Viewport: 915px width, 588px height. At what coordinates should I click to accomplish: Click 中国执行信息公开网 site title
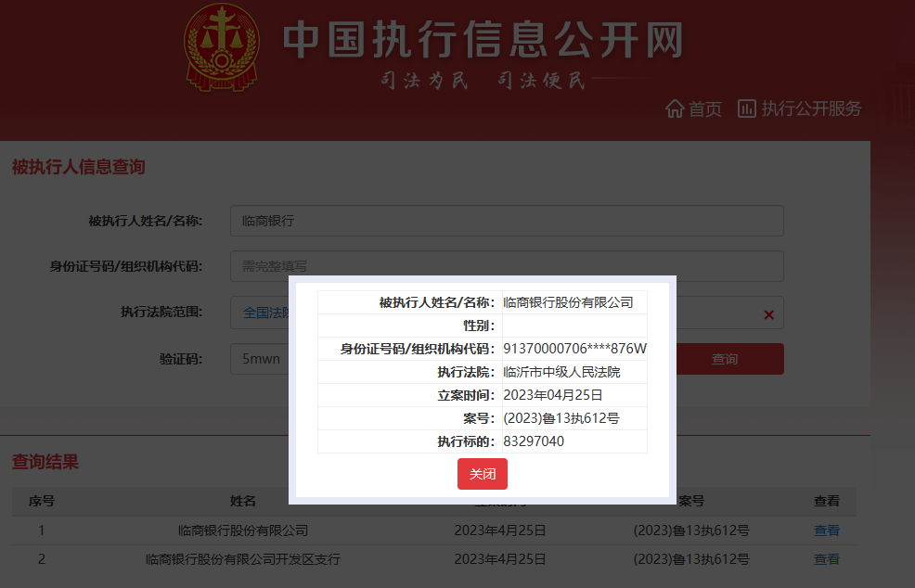[483, 40]
